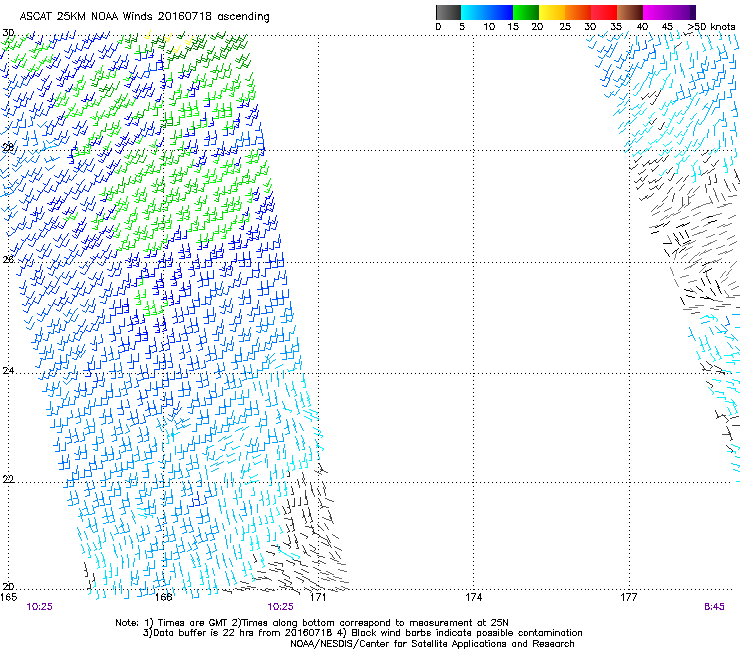Screen dimensions: 740x650
Task: Click the ASCAT 25KM NOAA Winds title
Action: [x=144, y=17]
